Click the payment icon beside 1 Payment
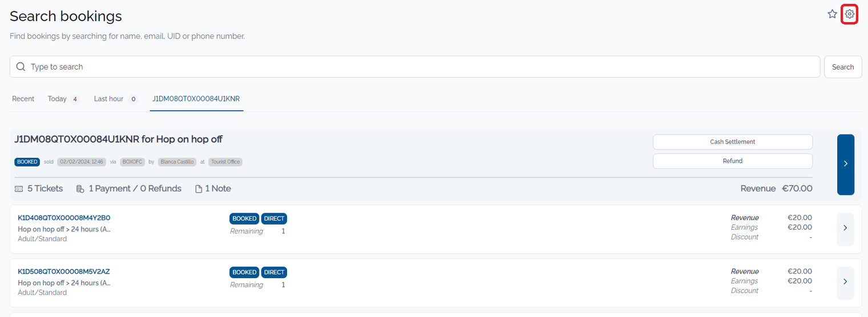This screenshot has width=868, height=317. 80,189
